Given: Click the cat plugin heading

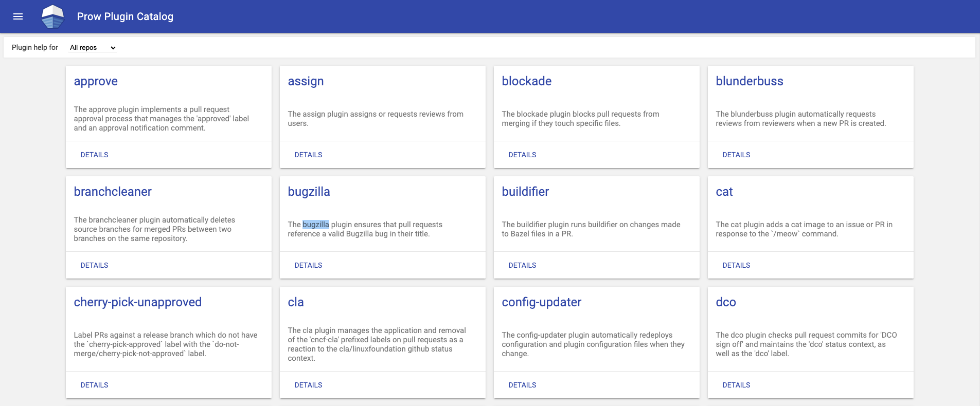Looking at the screenshot, I should pos(724,192).
